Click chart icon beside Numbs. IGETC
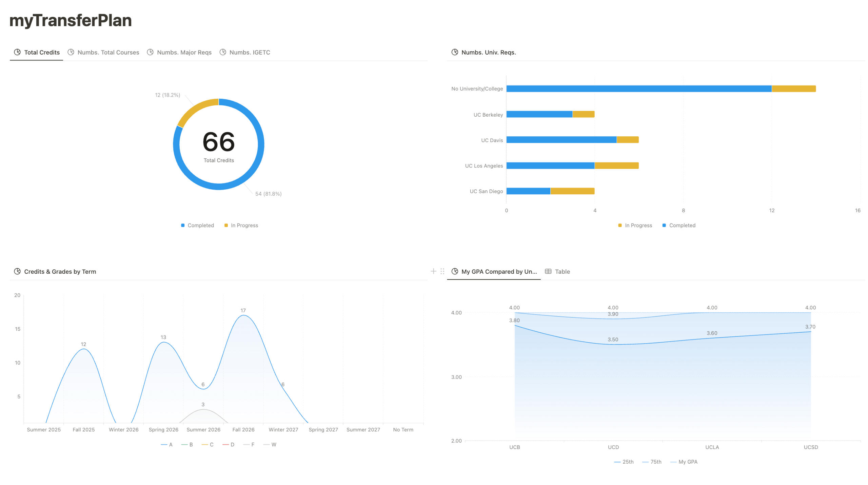 (x=222, y=52)
